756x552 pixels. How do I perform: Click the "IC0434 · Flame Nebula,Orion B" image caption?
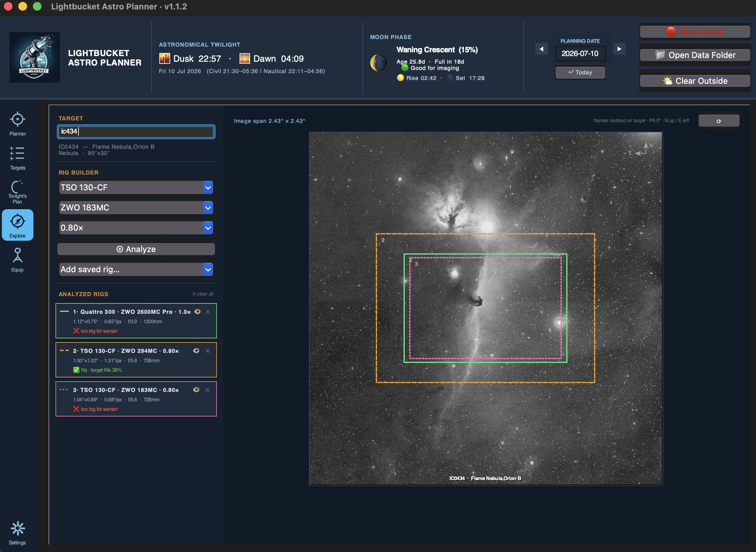pyautogui.click(x=485, y=479)
